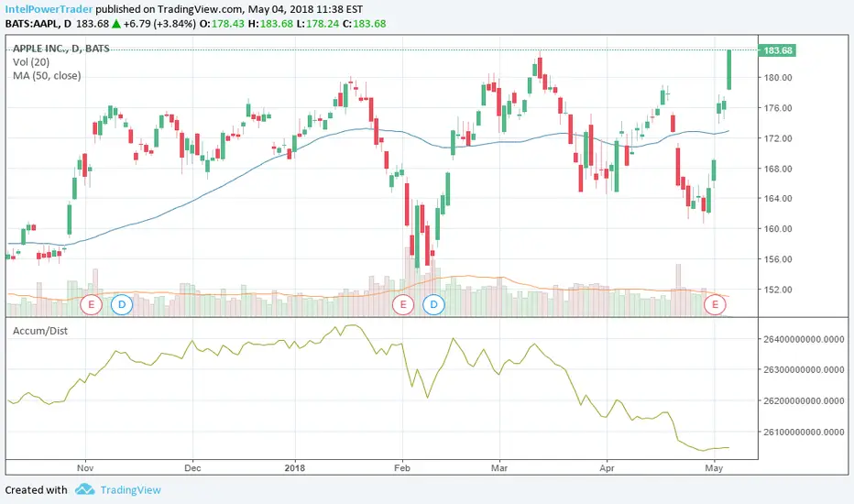Click the 160.00 price axis label
Image resolution: width=854 pixels, height=504 pixels.
(778, 229)
